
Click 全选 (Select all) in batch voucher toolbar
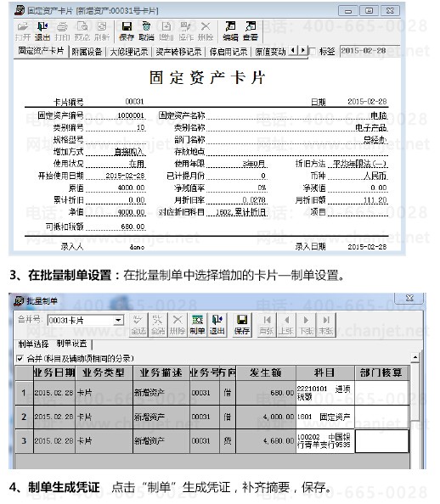(x=138, y=325)
